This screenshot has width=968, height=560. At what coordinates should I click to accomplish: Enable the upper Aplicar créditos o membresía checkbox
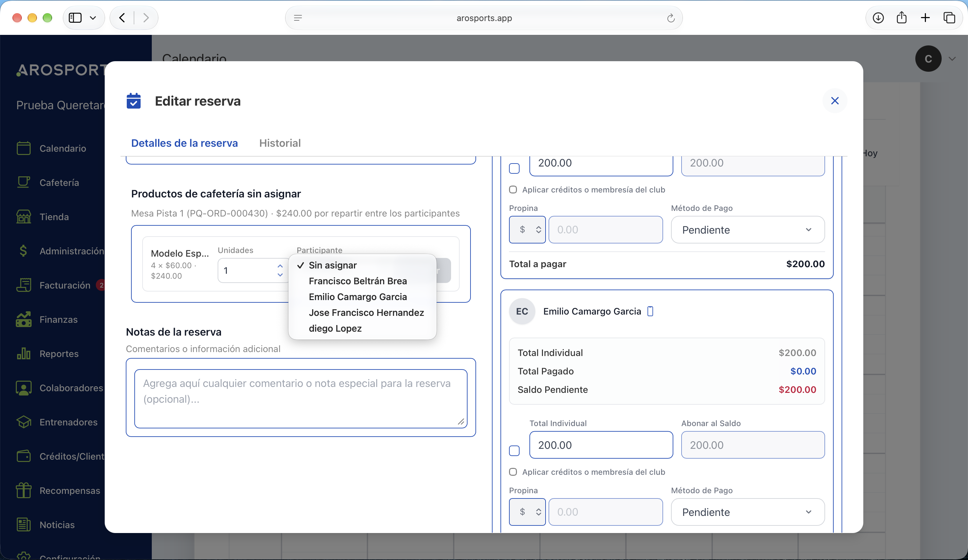coord(513,189)
